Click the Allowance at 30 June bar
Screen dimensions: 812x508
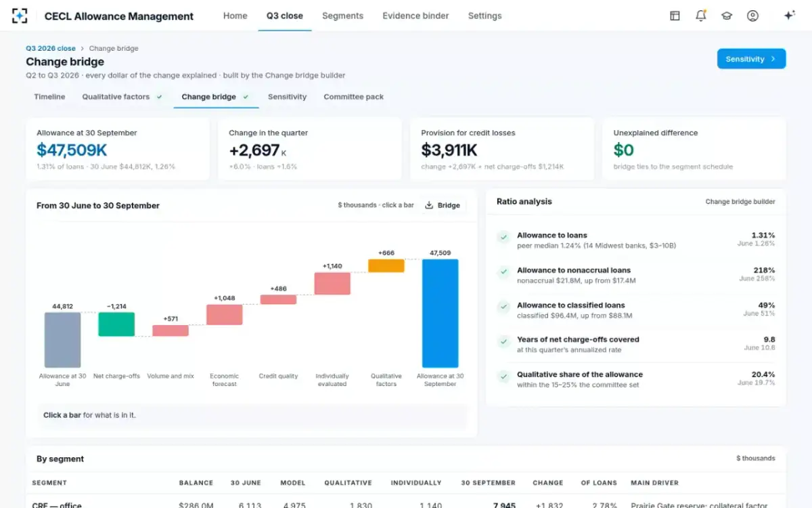(62, 340)
